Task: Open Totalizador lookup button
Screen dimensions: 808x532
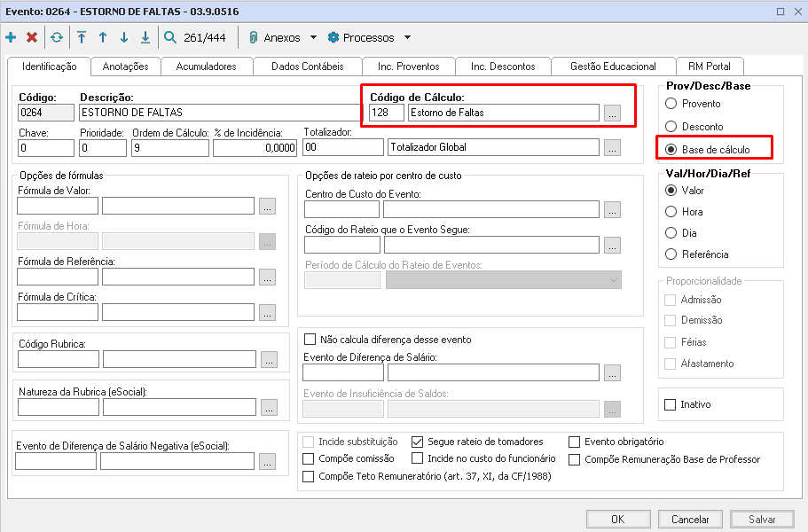Action: point(612,147)
